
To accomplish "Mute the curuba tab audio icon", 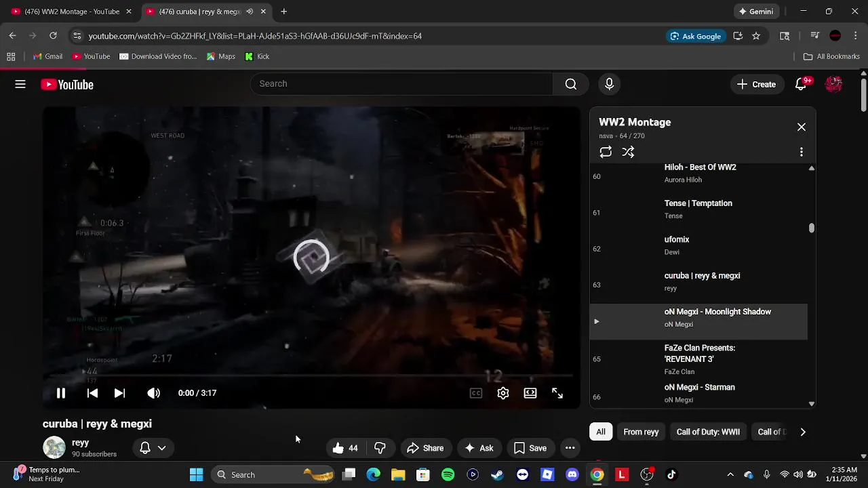I will tap(250, 12).
